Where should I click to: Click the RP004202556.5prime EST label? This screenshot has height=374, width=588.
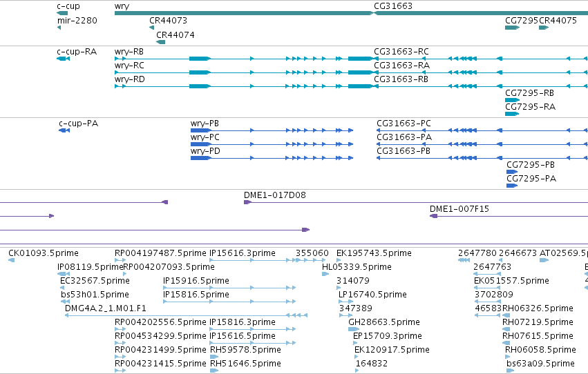tap(160, 322)
